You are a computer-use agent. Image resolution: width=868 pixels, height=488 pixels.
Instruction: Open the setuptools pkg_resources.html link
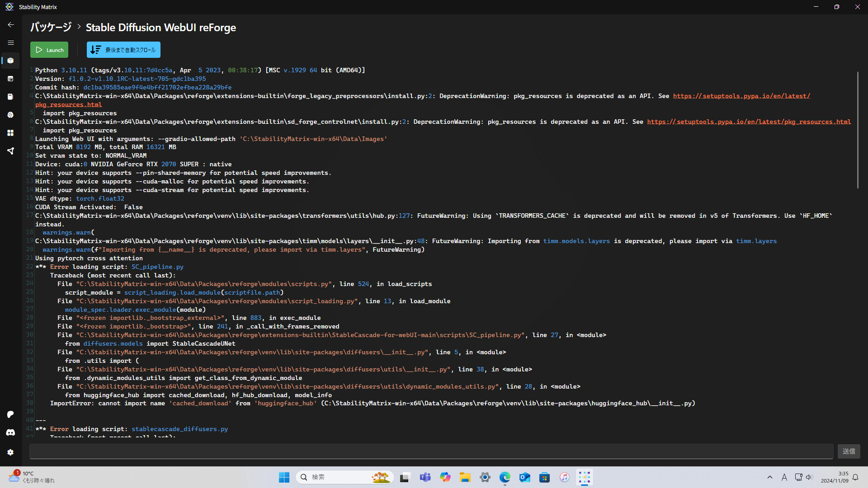point(749,122)
